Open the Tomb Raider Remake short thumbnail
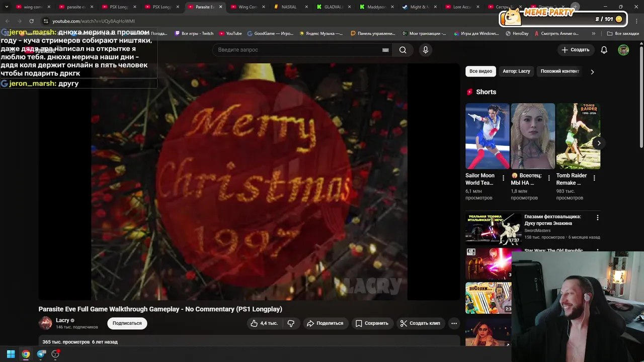 578,136
